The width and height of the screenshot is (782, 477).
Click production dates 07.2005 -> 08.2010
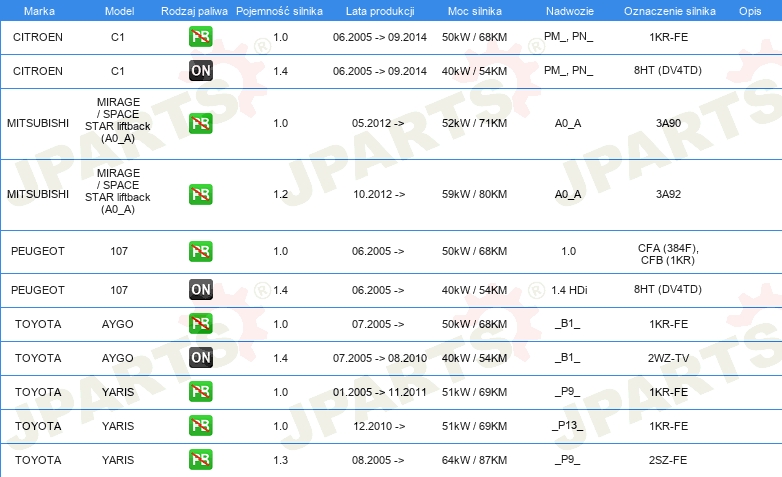click(x=380, y=358)
